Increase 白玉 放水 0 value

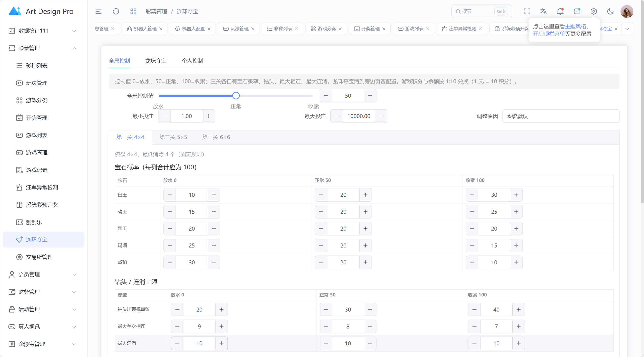coord(214,195)
